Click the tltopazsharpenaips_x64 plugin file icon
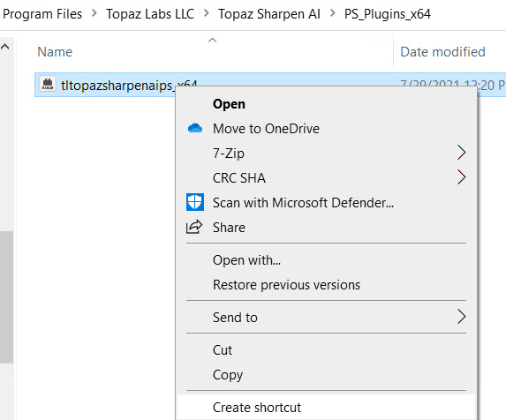This screenshot has width=506, height=420. point(48,84)
